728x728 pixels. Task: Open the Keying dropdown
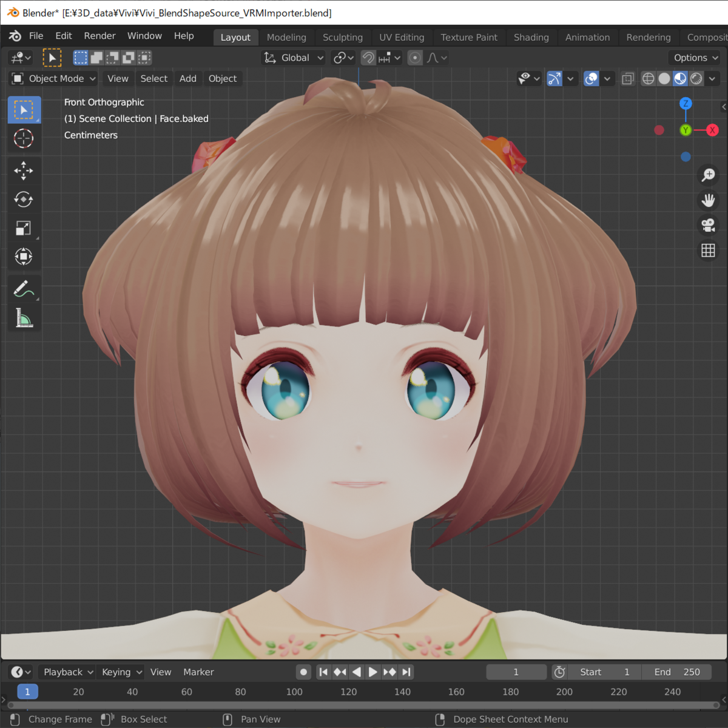(121, 672)
